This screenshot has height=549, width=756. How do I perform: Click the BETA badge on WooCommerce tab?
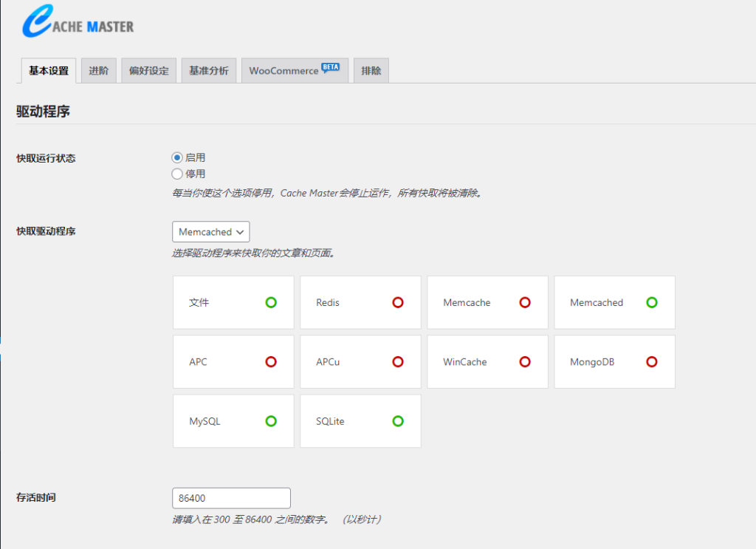click(330, 67)
